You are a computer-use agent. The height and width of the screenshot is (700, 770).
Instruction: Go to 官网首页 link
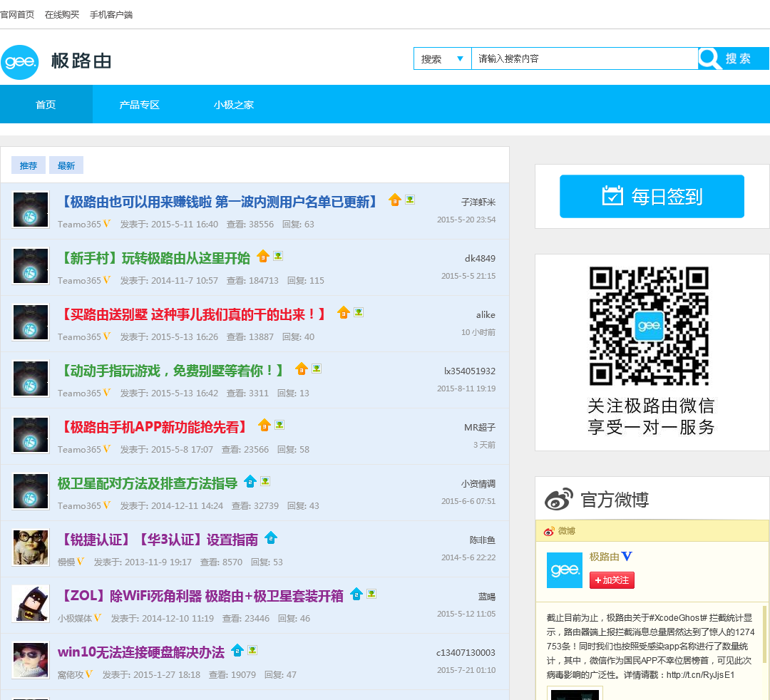17,15
